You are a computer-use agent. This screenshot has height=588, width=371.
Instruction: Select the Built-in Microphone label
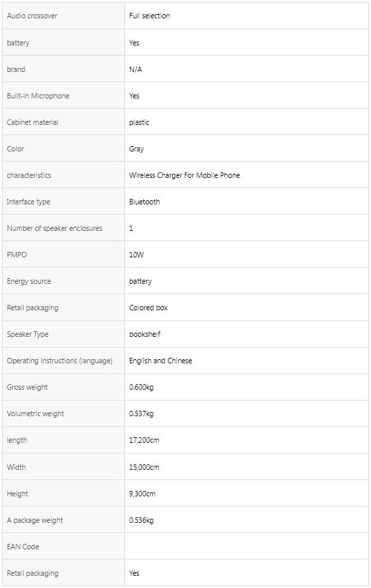point(38,96)
